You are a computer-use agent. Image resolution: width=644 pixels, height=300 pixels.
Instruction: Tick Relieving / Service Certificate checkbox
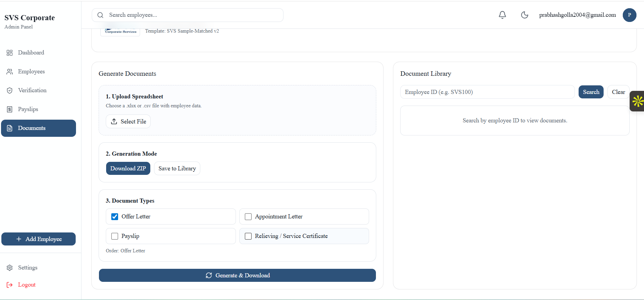248,236
